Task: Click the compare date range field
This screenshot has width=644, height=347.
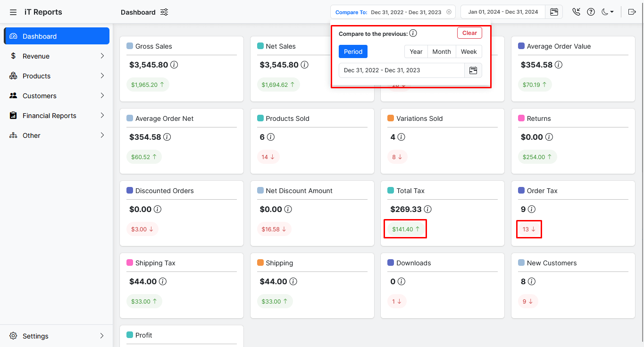Action: point(401,70)
